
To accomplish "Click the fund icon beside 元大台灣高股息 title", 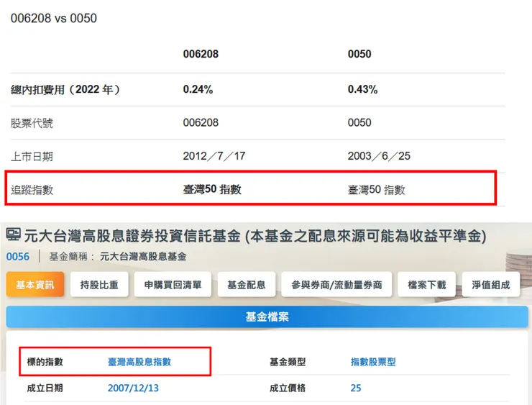I will click(14, 235).
